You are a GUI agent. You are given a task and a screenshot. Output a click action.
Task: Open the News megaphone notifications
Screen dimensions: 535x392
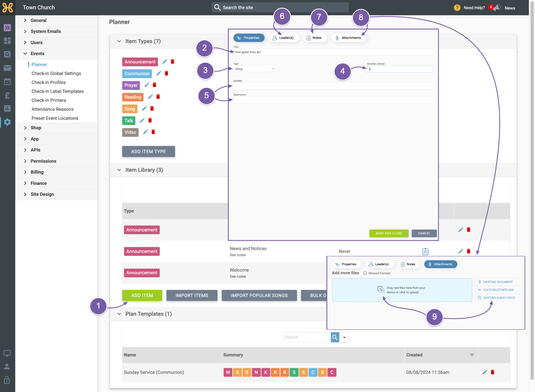tap(497, 7)
